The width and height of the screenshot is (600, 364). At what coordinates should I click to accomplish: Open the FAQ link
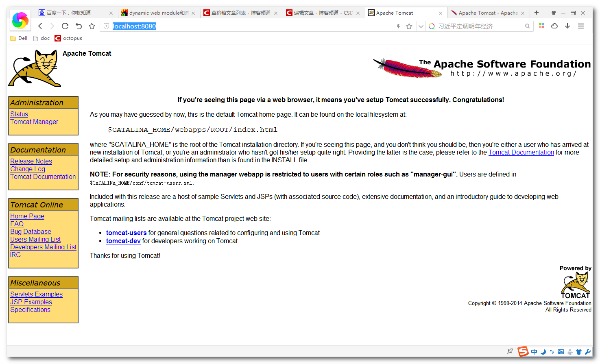tap(17, 224)
